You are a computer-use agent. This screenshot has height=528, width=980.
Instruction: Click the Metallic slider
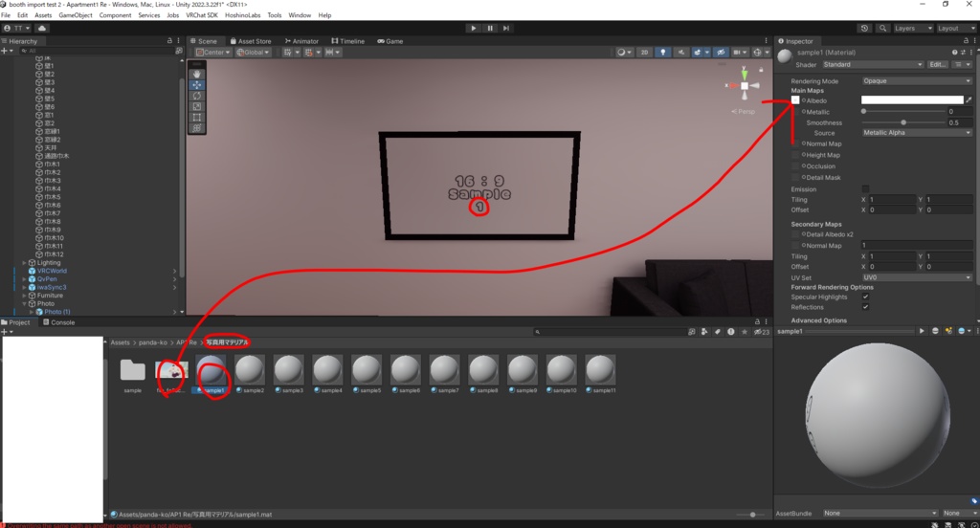point(904,111)
